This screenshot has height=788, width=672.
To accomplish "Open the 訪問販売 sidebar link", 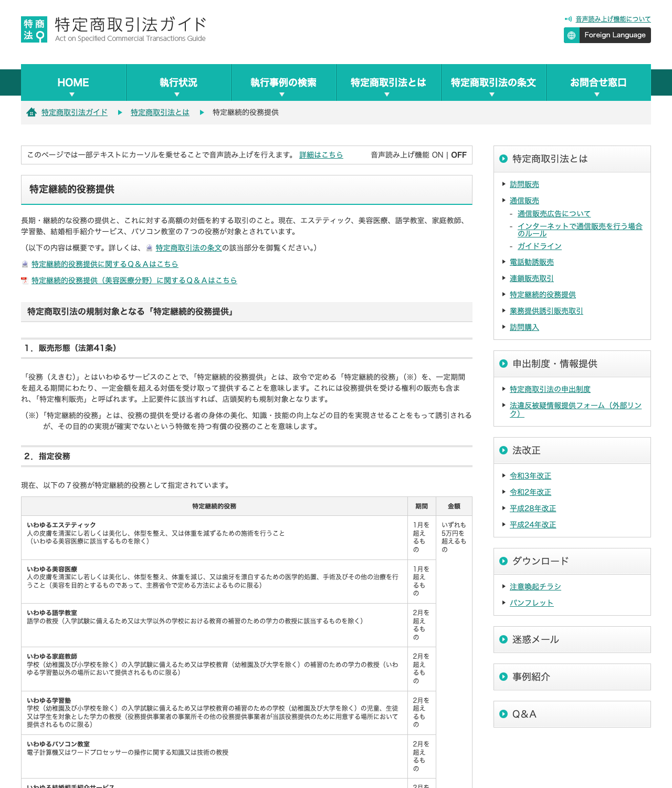I will click(x=524, y=184).
